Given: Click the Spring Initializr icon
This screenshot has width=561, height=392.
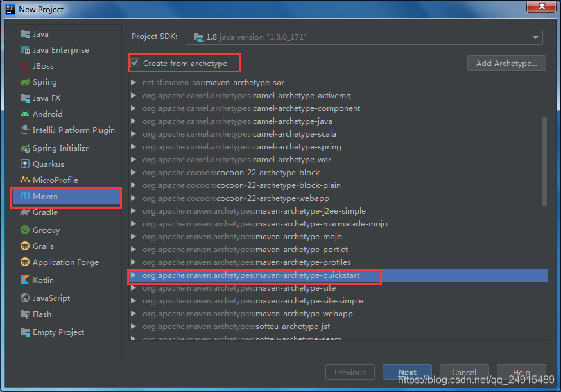Looking at the screenshot, I should pos(25,148).
